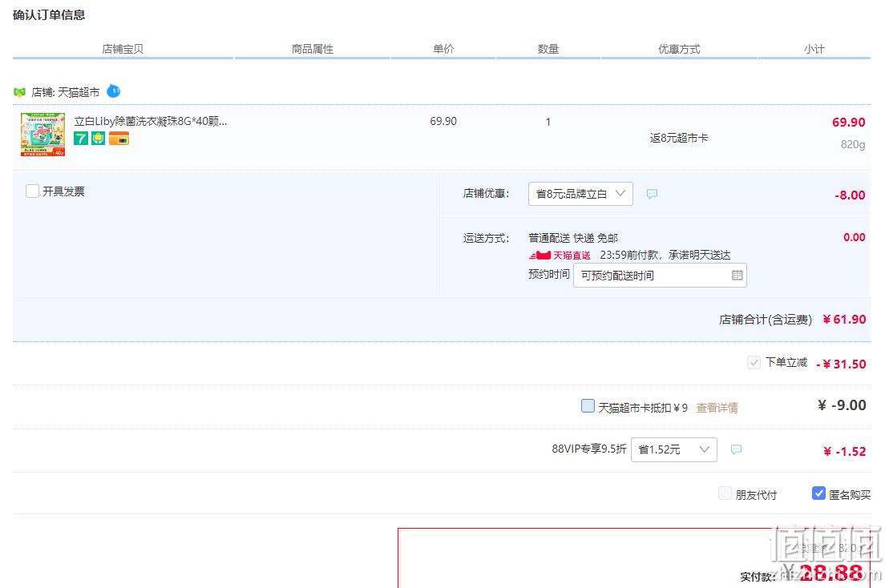Image resolution: width=889 pixels, height=588 pixels.
Task: Enable the 天猫超市卡抵扣 checkbox
Action: [x=588, y=406]
